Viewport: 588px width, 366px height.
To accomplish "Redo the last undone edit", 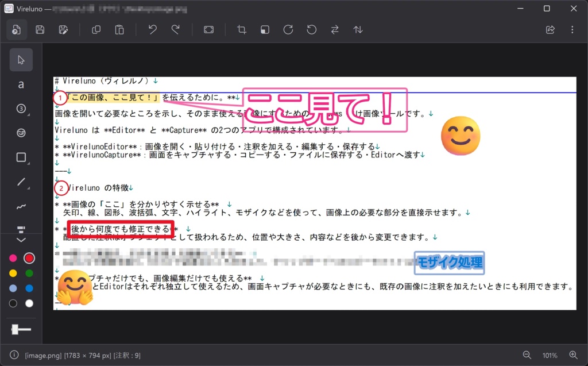I will coord(176,30).
